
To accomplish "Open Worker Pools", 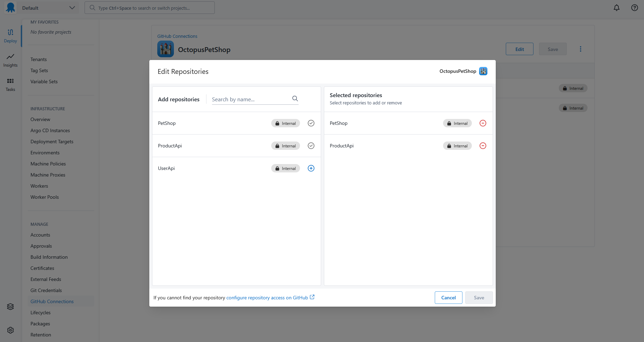I will 45,197.
